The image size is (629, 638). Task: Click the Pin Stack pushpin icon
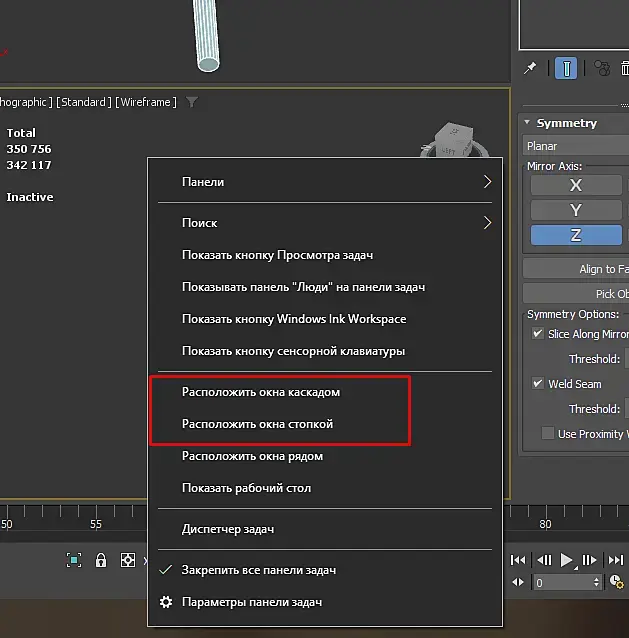tap(530, 68)
